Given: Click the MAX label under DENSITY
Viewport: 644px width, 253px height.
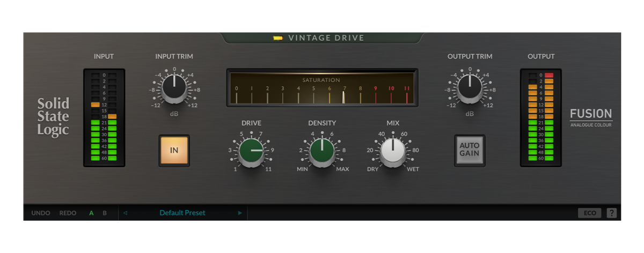Looking at the screenshot, I should pos(342,169).
